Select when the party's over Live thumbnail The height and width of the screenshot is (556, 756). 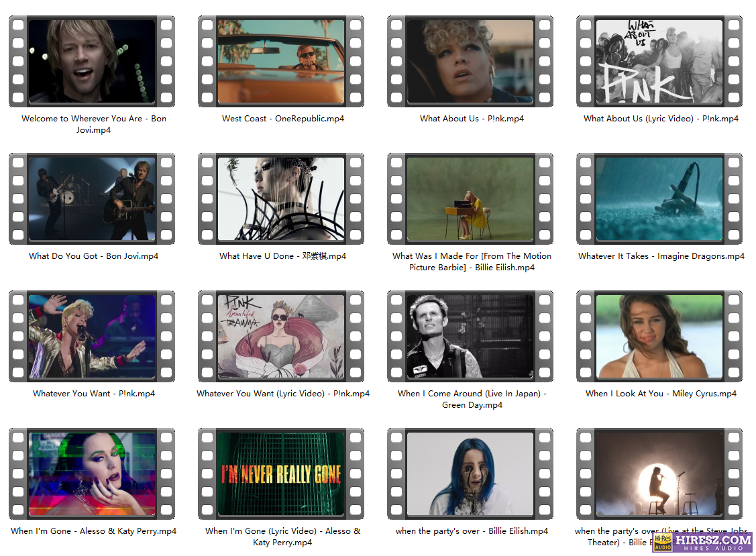(x=659, y=474)
